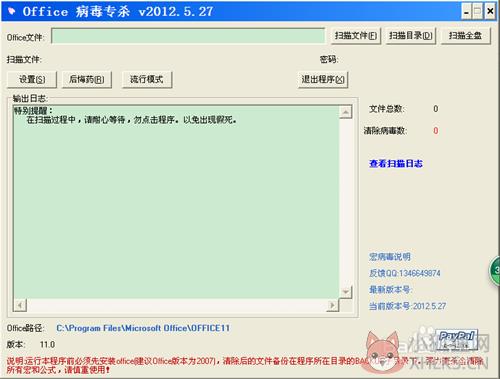This screenshot has width=500, height=379.
Task: Click the 最新版本号 link
Action: click(390, 289)
